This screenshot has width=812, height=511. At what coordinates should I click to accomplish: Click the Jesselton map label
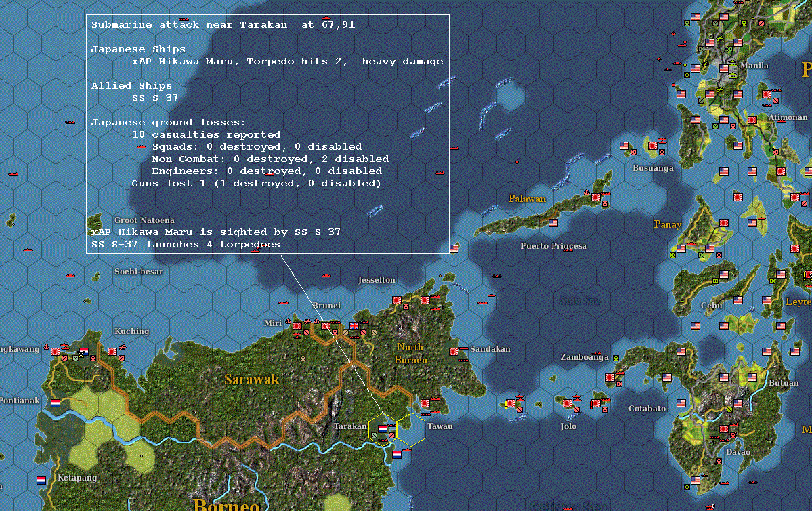(x=377, y=280)
